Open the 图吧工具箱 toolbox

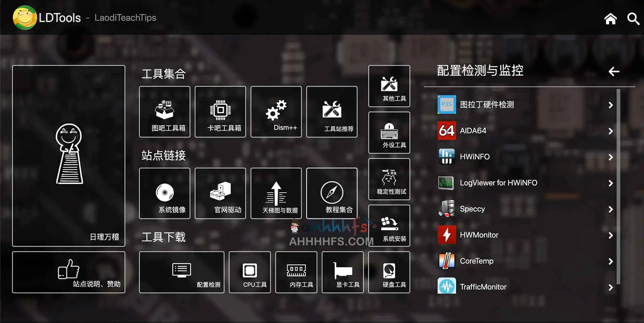pos(165,112)
